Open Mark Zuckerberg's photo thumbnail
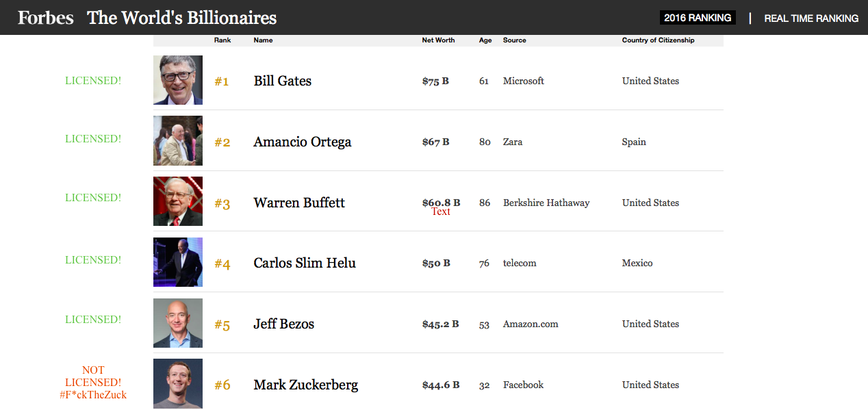The height and width of the screenshot is (410, 868). pyautogui.click(x=178, y=383)
